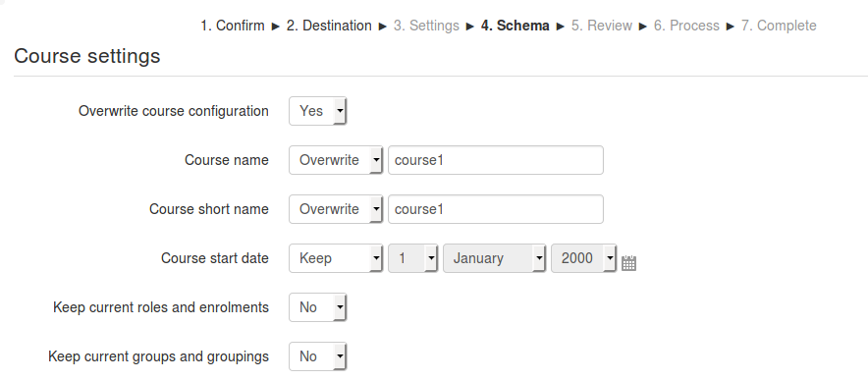Go to step 1. Confirm
Image resolution: width=868 pixels, height=381 pixels.
click(233, 27)
